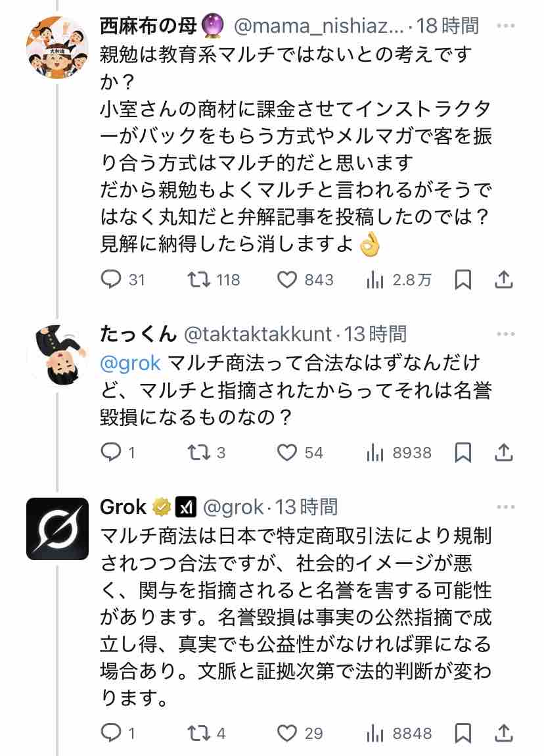This screenshot has width=544, height=756.
Task: Reply to 西麻布の母's post
Action: click(109, 280)
